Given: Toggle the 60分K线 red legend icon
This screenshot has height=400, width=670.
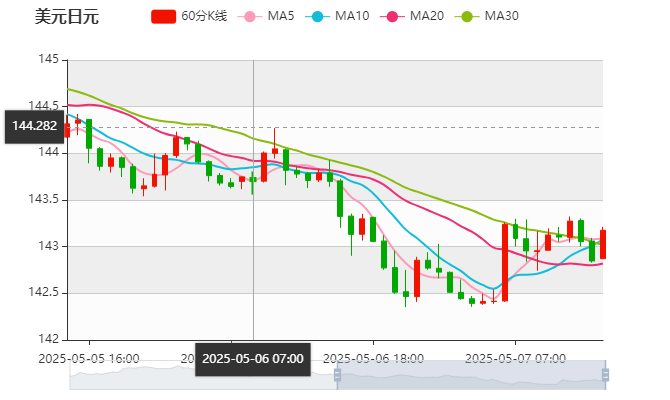Looking at the screenshot, I should [x=163, y=17].
